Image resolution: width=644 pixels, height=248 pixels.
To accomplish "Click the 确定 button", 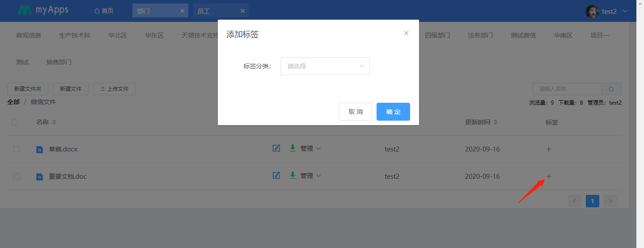I will click(x=393, y=112).
